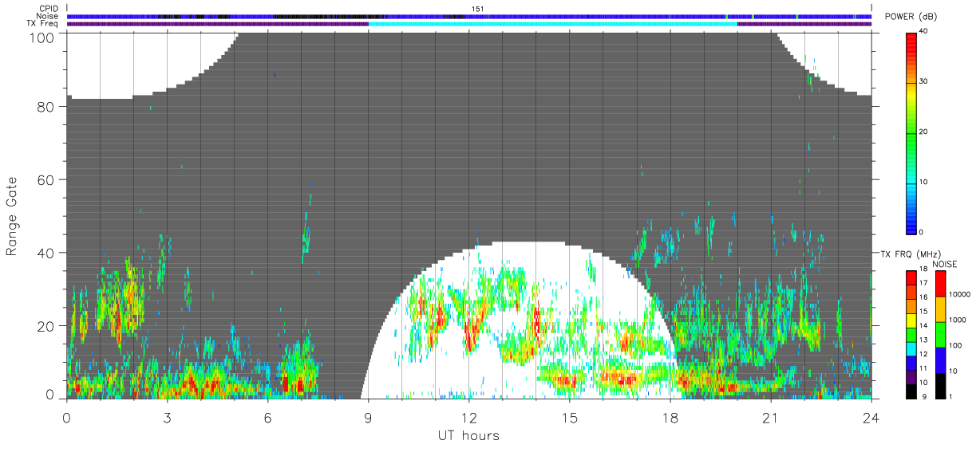Viewport: 980px width, 452px height.
Task: Click the POWER (dB) legend title
Action: (911, 17)
